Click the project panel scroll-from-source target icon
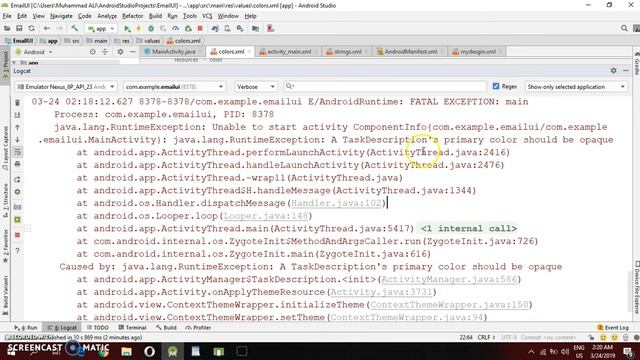Screen dimensions: 640x360 click(x=93, y=52)
